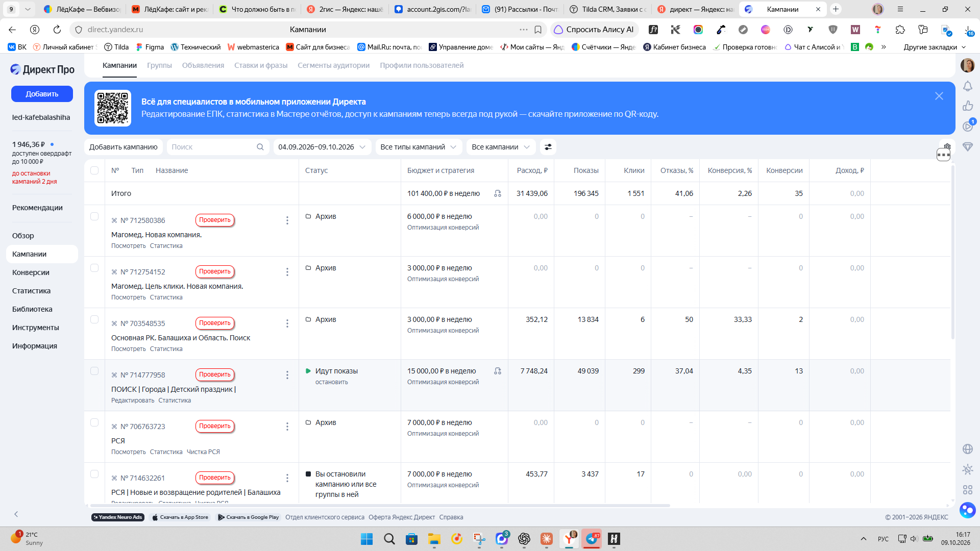Click the browser bookmark page icon
This screenshot has width=980, height=551.
click(x=538, y=30)
